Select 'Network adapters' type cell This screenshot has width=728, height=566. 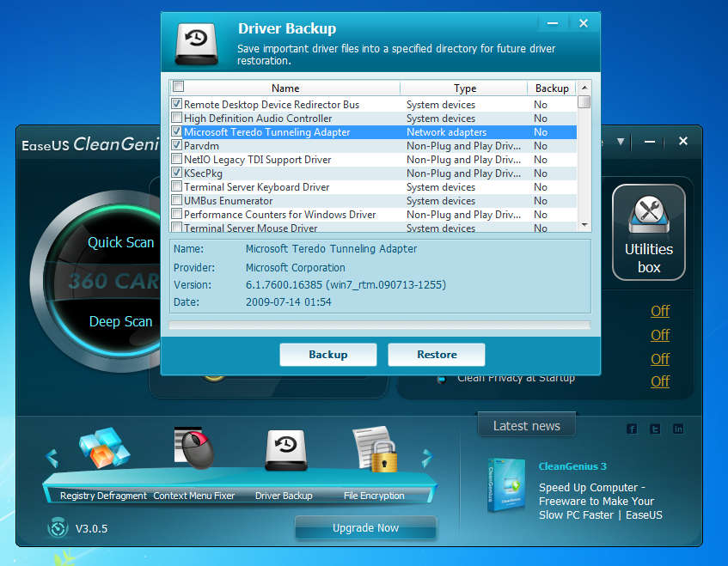[447, 131]
